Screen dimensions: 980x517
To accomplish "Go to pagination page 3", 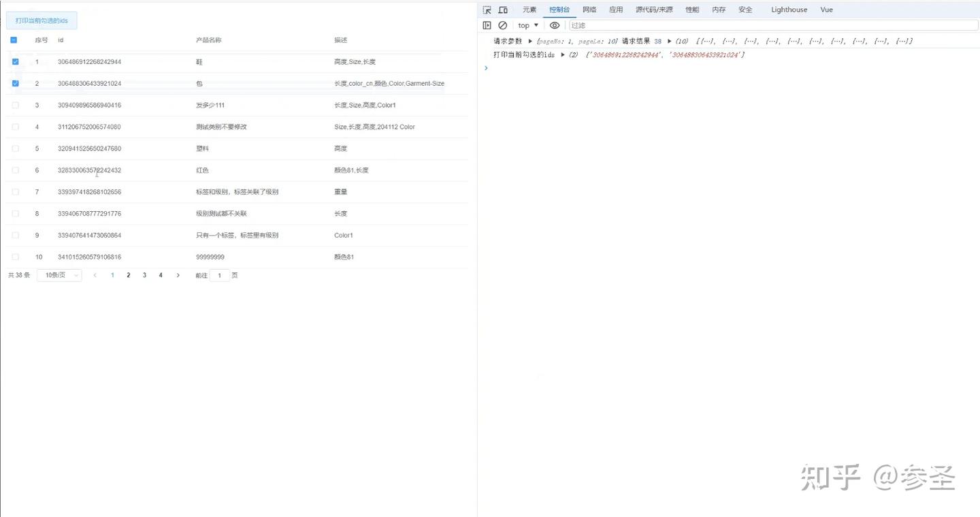I will click(x=144, y=275).
